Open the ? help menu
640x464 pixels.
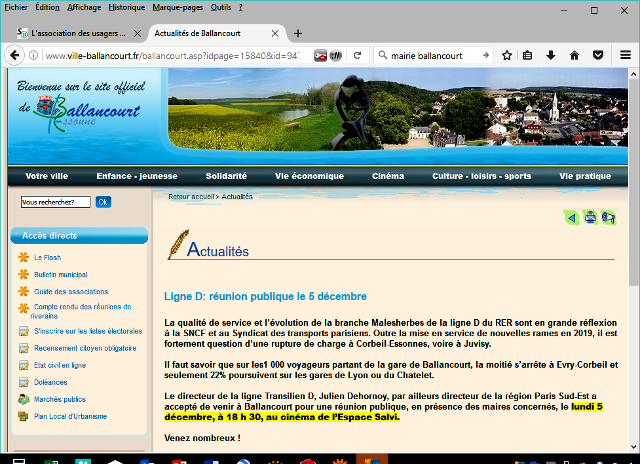click(x=240, y=7)
